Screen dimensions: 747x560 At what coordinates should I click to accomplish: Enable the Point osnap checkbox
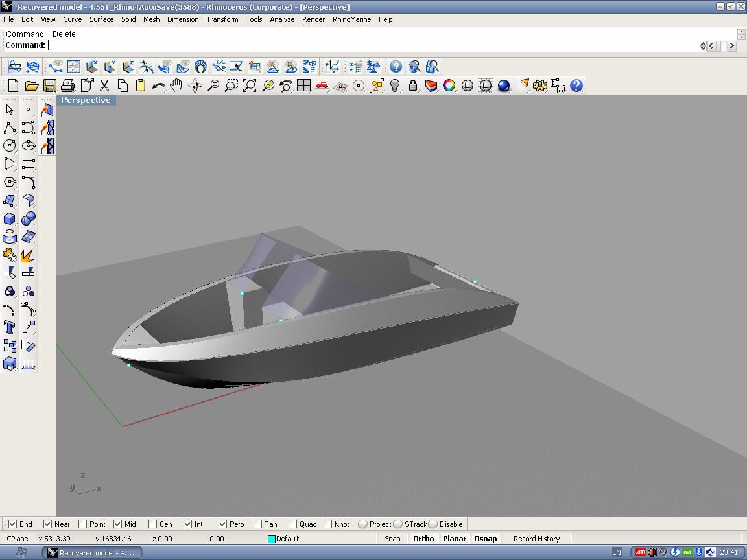point(82,524)
